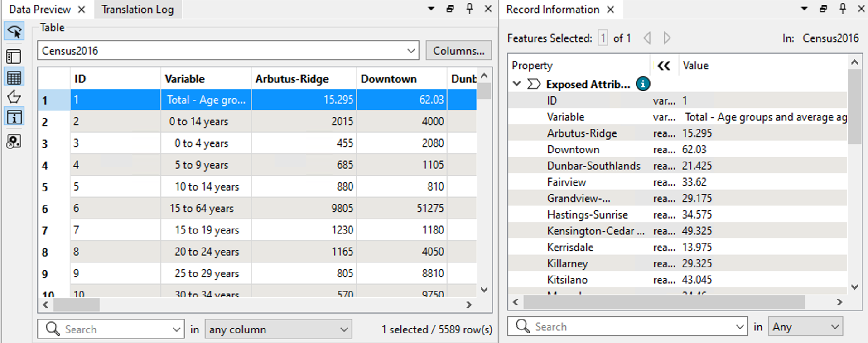Select the Hastings-Sunrise property row
This screenshot has height=343, width=868.
[677, 214]
